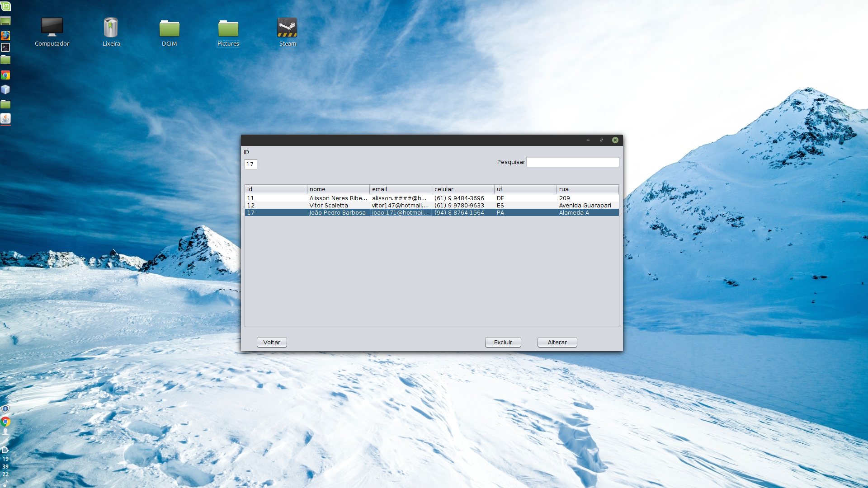Screen dimensions: 868x488
Task: Sort by the nome column header
Action: click(338, 189)
